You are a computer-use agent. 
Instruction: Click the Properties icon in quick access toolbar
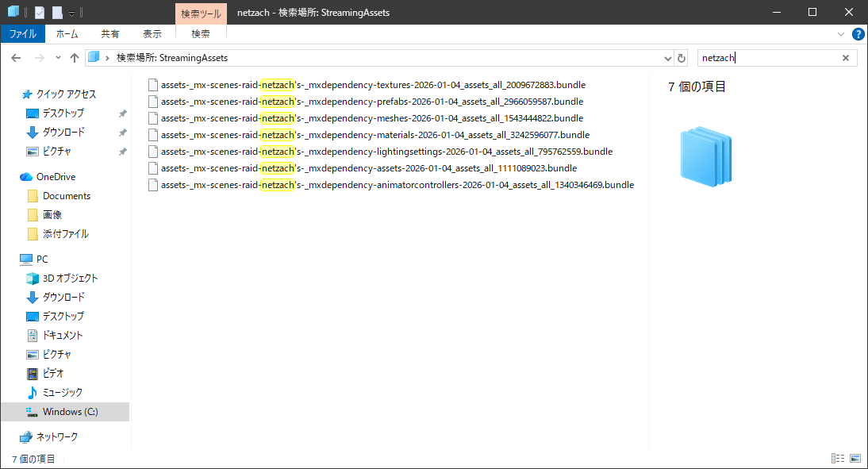pos(40,13)
